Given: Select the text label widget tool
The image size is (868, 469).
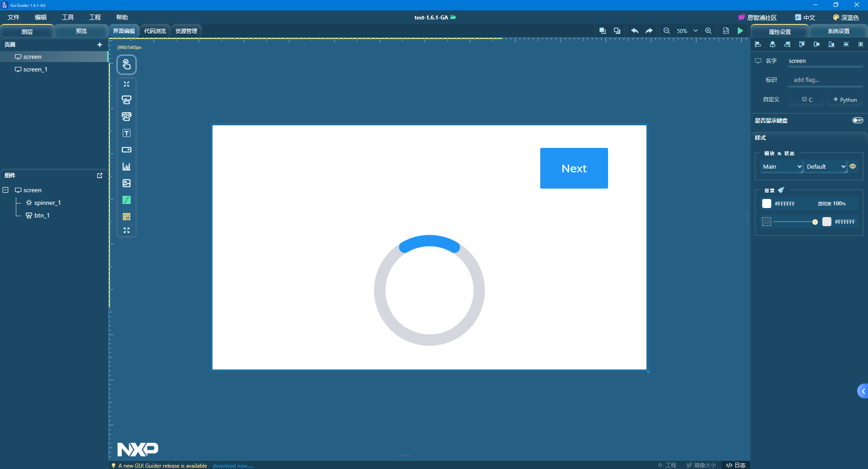Looking at the screenshot, I should (127, 133).
